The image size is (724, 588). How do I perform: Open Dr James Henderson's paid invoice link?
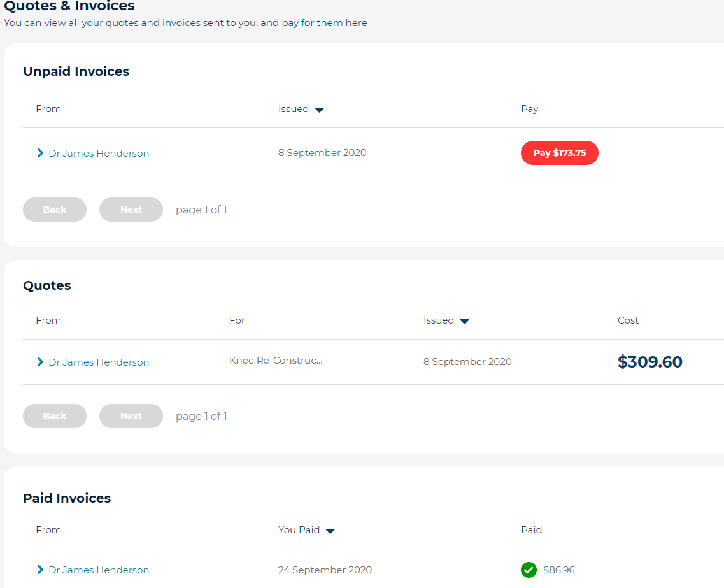click(x=99, y=570)
